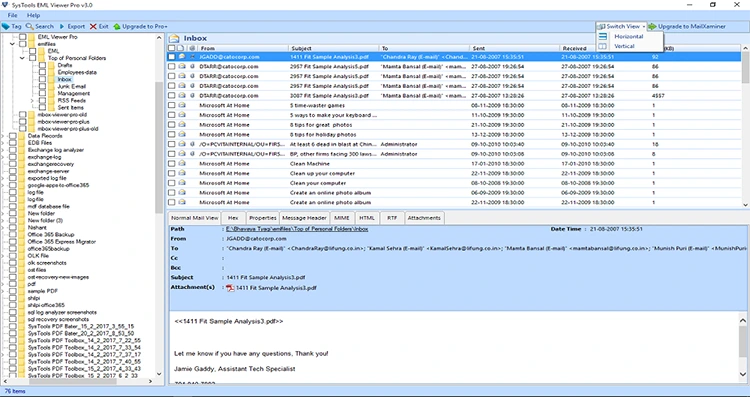This screenshot has width=750, height=397.
Task: Check the Junk E-mail folder checkbox
Action: click(43, 87)
